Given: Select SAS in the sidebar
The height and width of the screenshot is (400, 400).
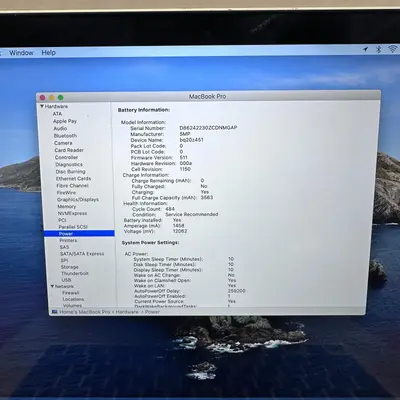Looking at the screenshot, I should tap(65, 247).
